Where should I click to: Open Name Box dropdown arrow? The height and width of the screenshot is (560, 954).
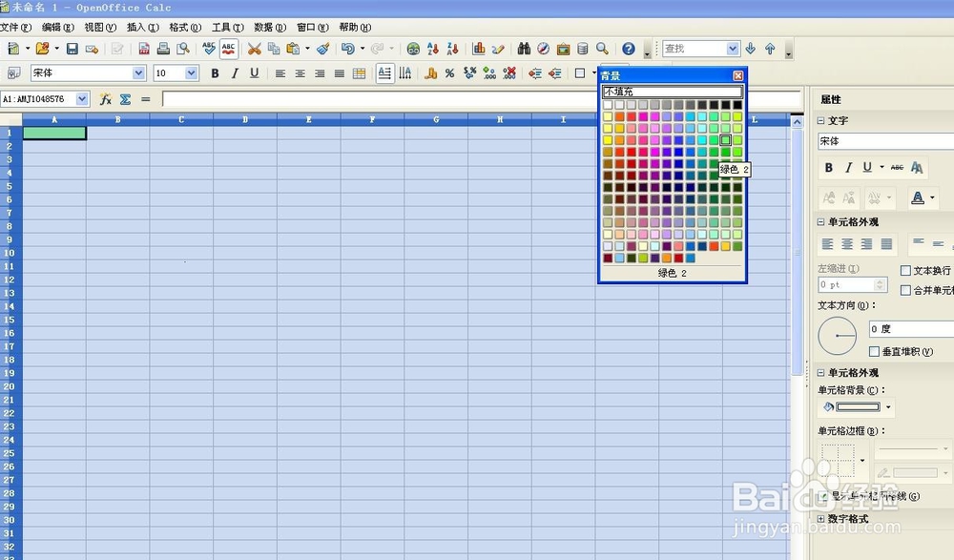(82, 98)
